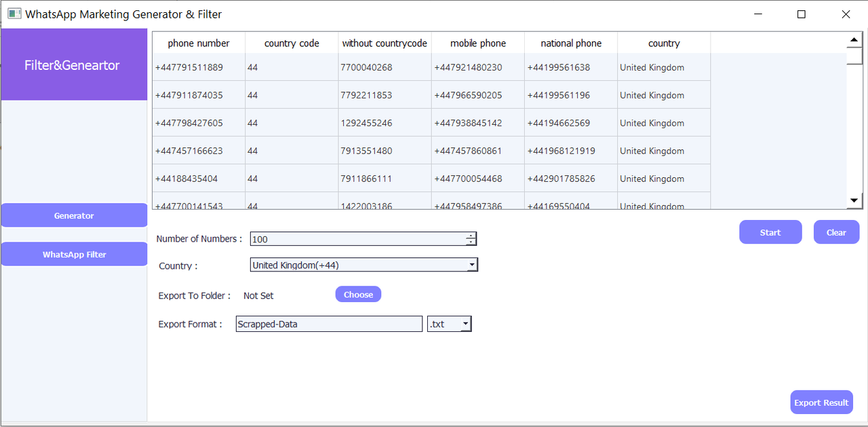This screenshot has width=868, height=427.
Task: Select the Filter&Geneartor tab
Action: (x=74, y=65)
